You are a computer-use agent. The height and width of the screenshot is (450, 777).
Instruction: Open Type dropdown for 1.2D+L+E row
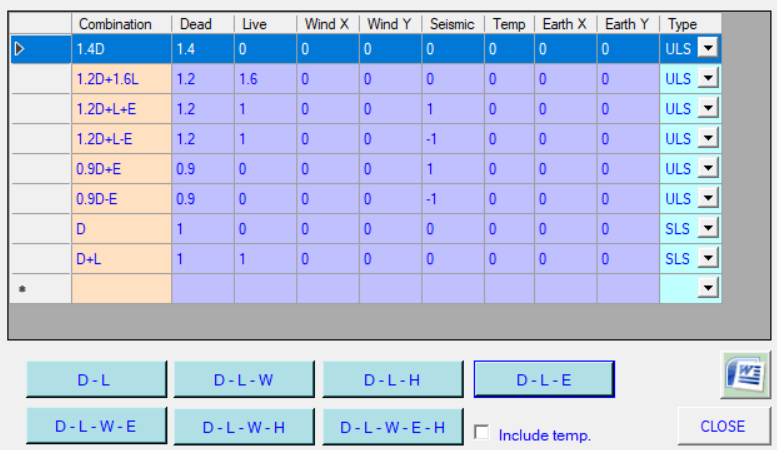[x=709, y=108]
